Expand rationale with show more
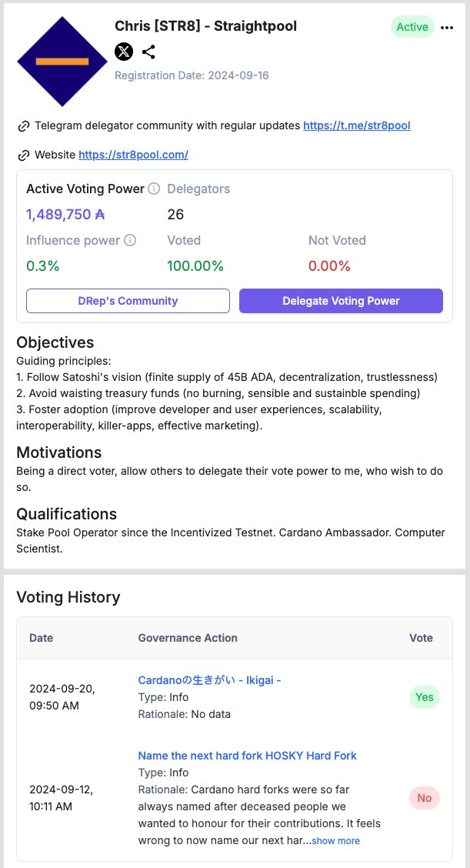This screenshot has width=470, height=868. pyautogui.click(x=335, y=841)
